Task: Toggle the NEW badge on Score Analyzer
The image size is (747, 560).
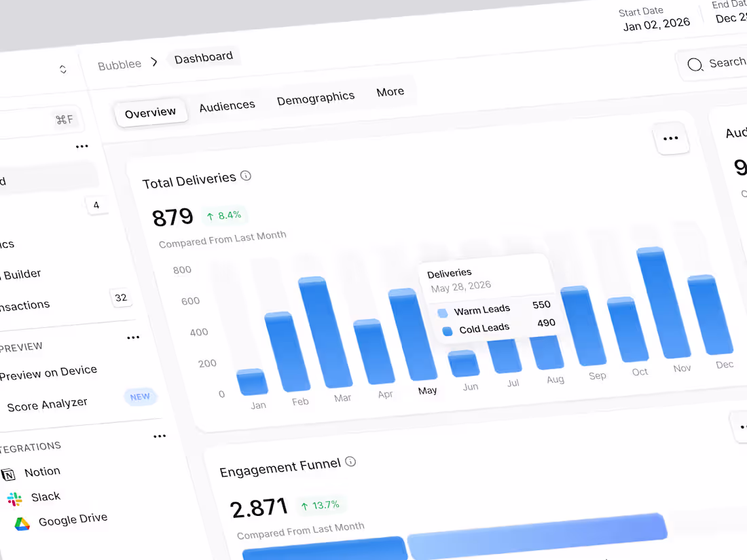Action: (x=140, y=396)
